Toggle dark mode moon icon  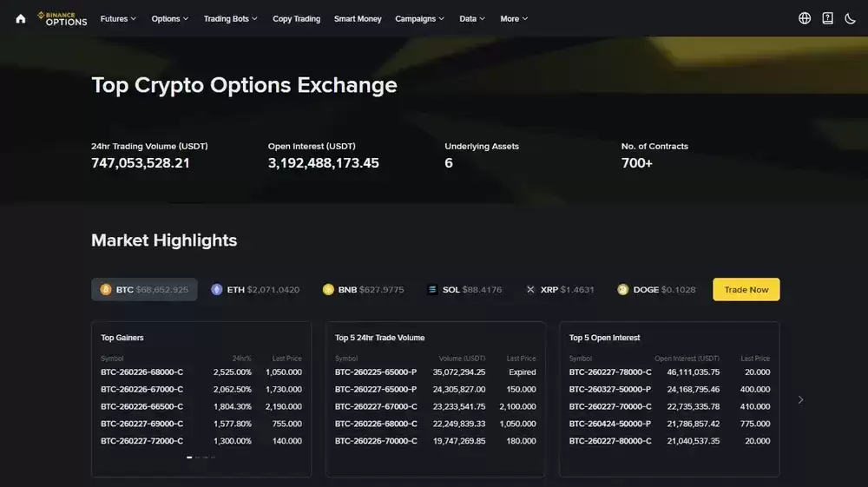tap(850, 18)
